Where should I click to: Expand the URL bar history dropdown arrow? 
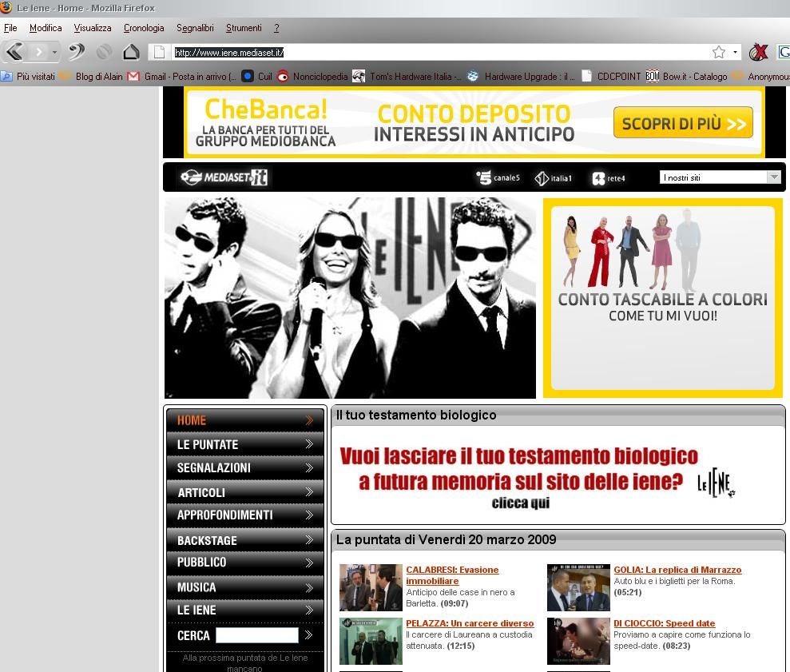[735, 52]
